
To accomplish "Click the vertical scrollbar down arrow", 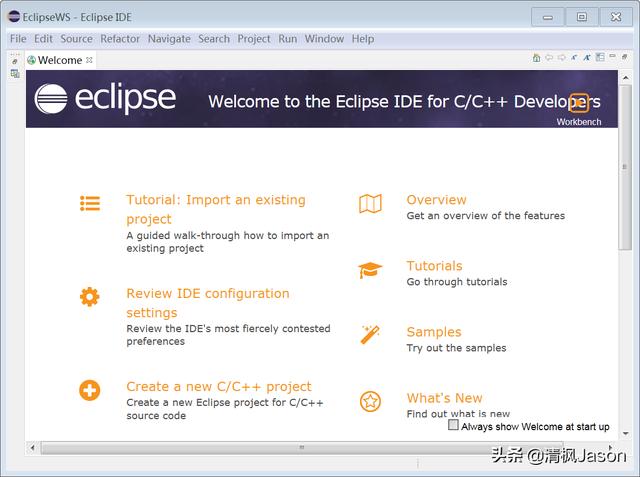I will 626,434.
